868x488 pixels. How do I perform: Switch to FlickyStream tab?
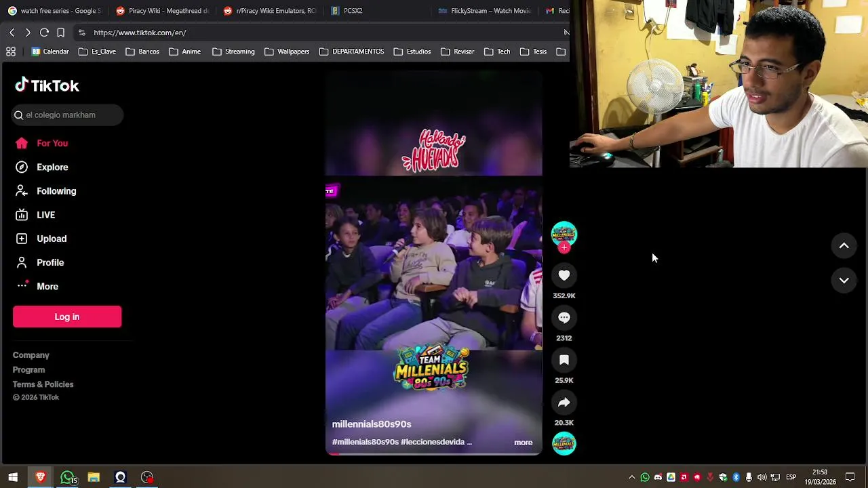(x=485, y=11)
